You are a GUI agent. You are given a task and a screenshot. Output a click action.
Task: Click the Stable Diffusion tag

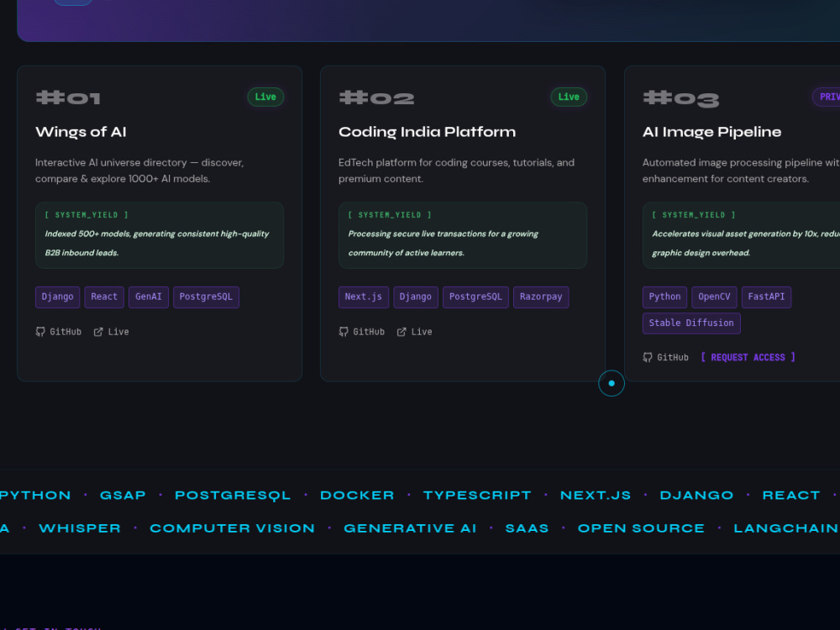point(691,323)
